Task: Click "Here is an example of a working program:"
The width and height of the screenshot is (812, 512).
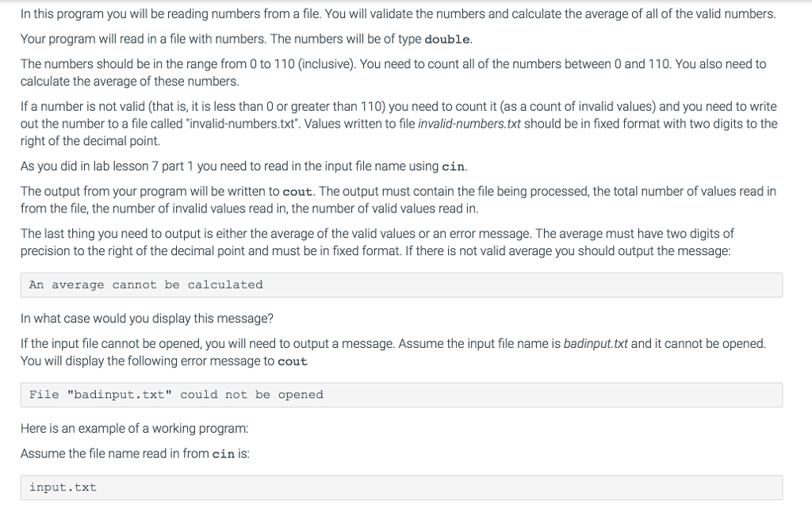Action: click(x=134, y=429)
